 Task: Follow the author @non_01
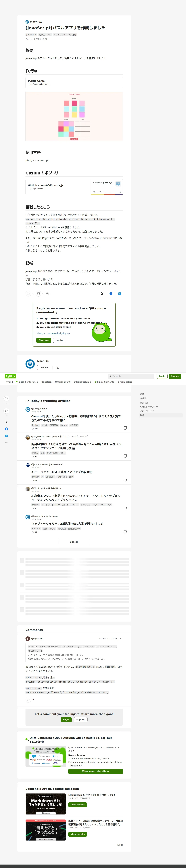pyautogui.click(x=45, y=368)
